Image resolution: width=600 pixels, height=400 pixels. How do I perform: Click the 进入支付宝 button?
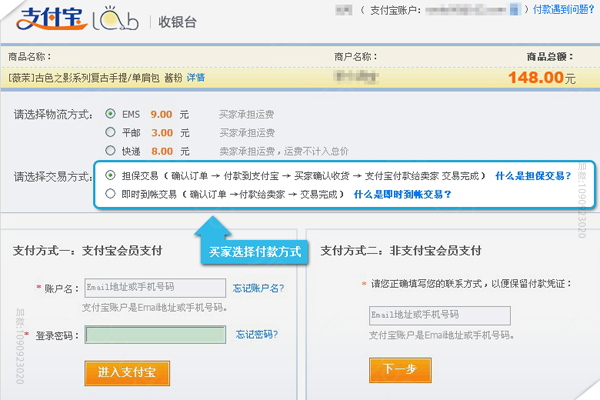tap(127, 373)
